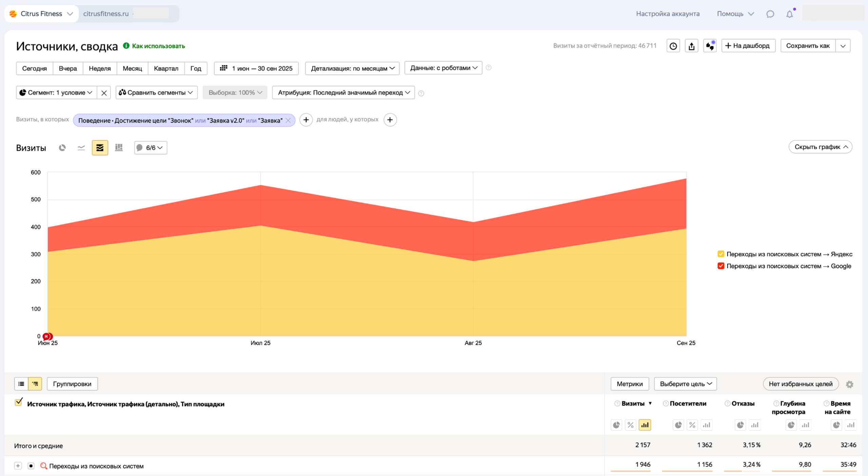Open the Атрибуция attribution dropdown
This screenshot has width=868, height=476.
point(343,93)
